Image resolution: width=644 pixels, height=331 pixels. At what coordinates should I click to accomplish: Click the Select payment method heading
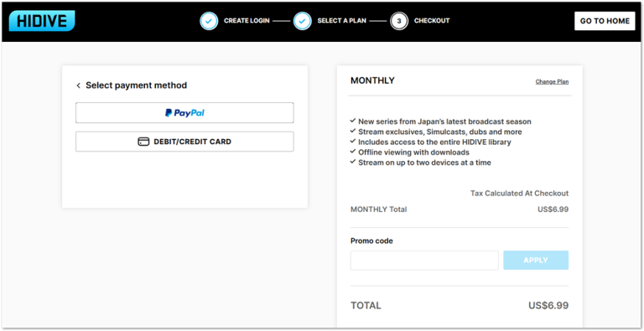137,85
